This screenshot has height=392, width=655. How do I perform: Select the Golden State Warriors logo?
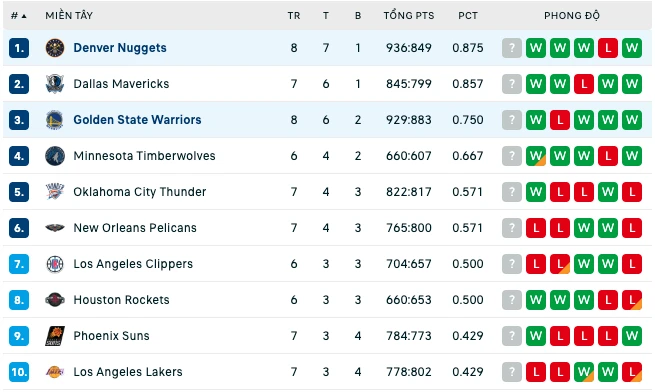(55, 120)
